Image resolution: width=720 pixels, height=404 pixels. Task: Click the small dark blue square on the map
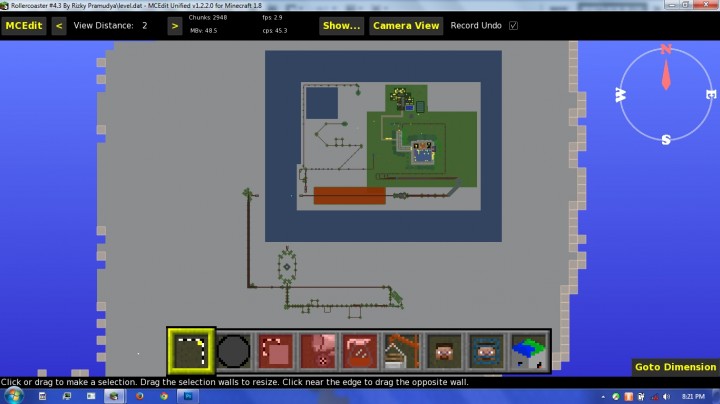322,103
